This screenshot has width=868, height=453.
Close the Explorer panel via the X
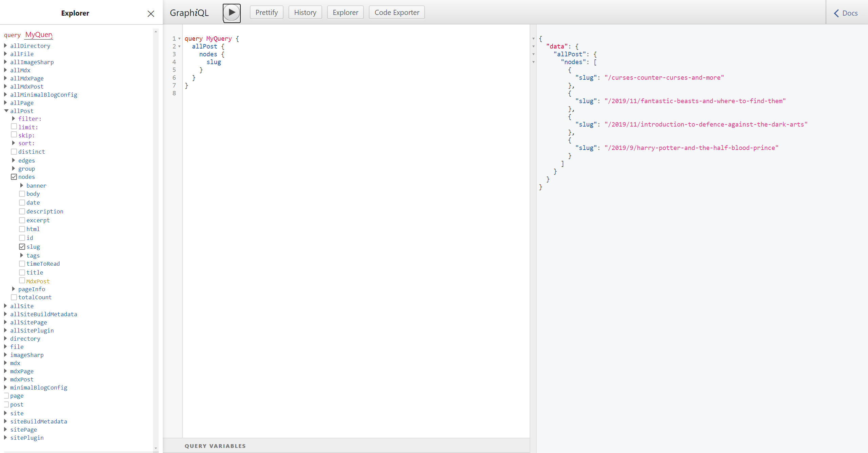(151, 14)
